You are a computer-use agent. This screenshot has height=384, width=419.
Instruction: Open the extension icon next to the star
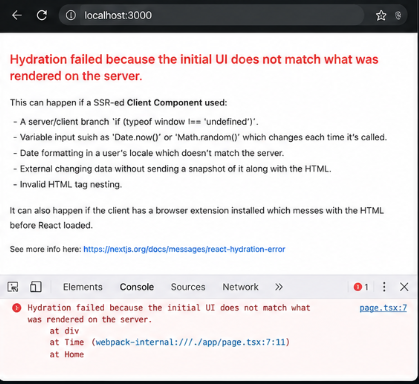click(x=398, y=15)
